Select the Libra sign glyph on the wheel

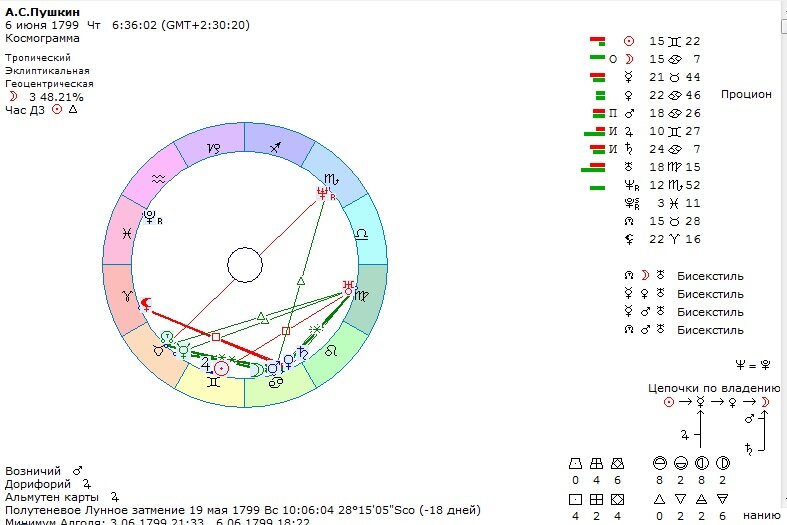click(362, 234)
